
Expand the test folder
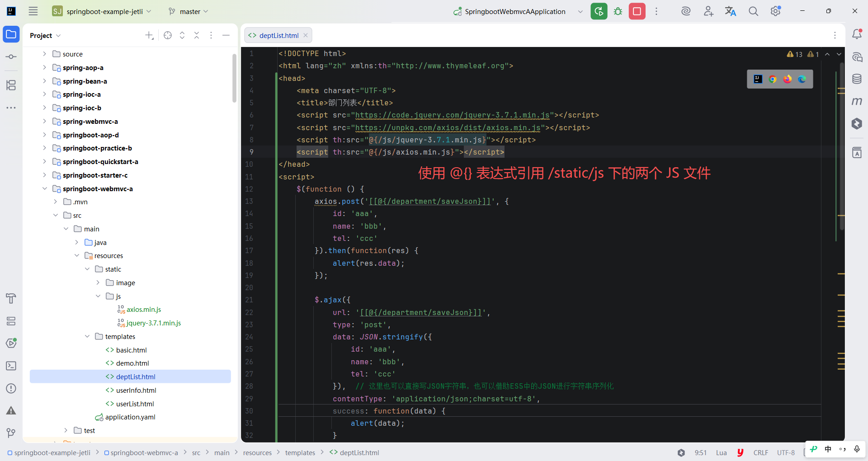point(66,430)
